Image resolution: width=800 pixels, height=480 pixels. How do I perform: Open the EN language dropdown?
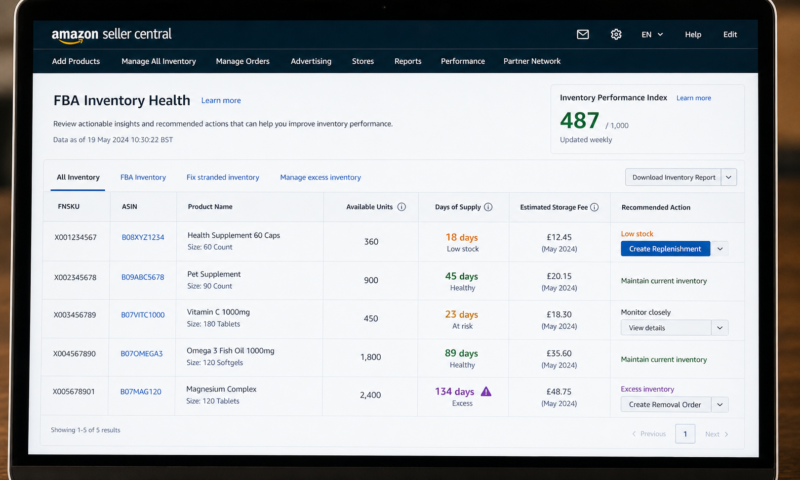tap(652, 35)
